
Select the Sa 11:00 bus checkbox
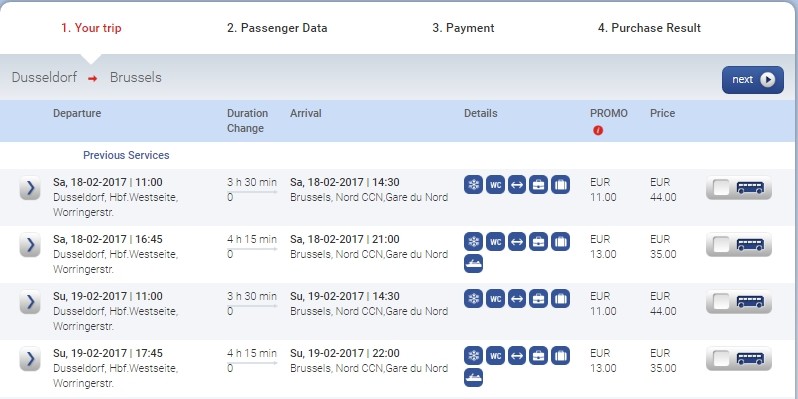pyautogui.click(x=722, y=188)
